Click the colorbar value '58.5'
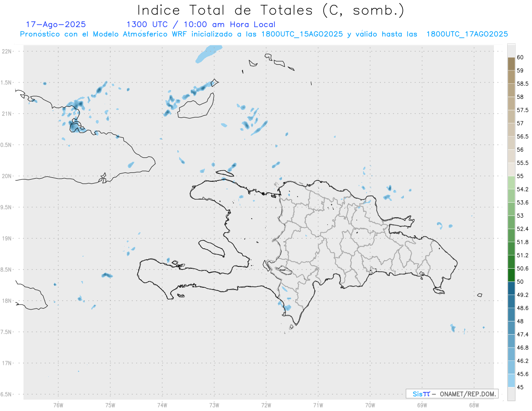532x411 pixels. click(x=523, y=84)
